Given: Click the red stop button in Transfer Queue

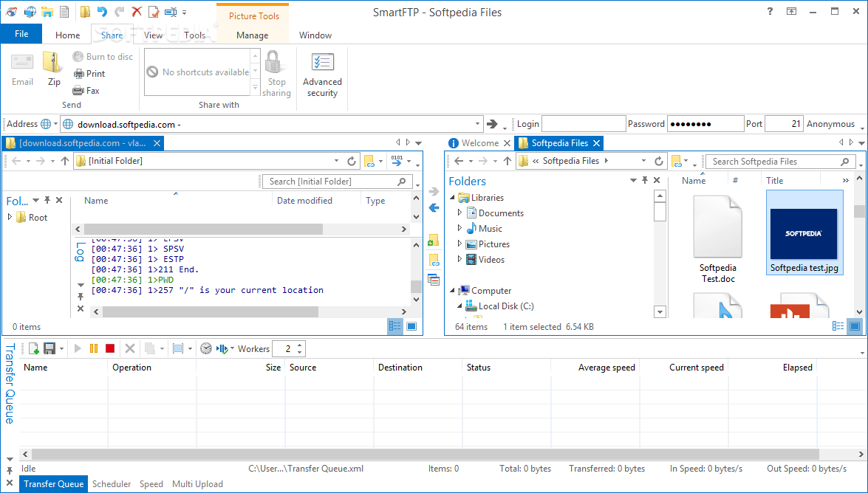Looking at the screenshot, I should 109,348.
